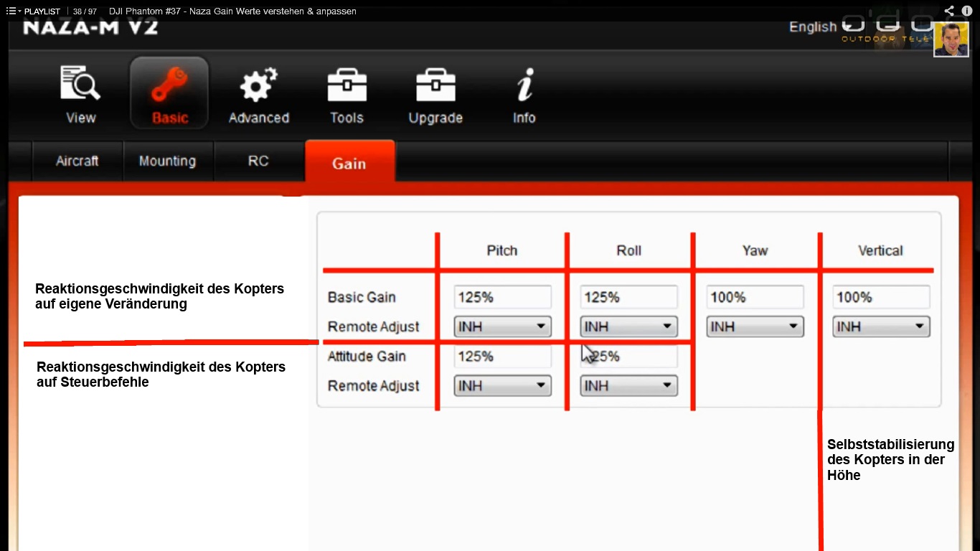The height and width of the screenshot is (551, 980).
Task: Click the Pitch Basic Gain field
Action: (x=502, y=297)
